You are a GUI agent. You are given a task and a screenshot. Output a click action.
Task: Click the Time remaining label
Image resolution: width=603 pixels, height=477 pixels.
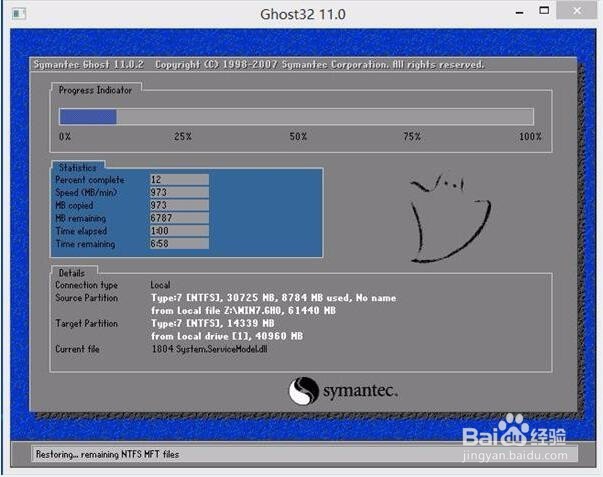click(x=85, y=244)
